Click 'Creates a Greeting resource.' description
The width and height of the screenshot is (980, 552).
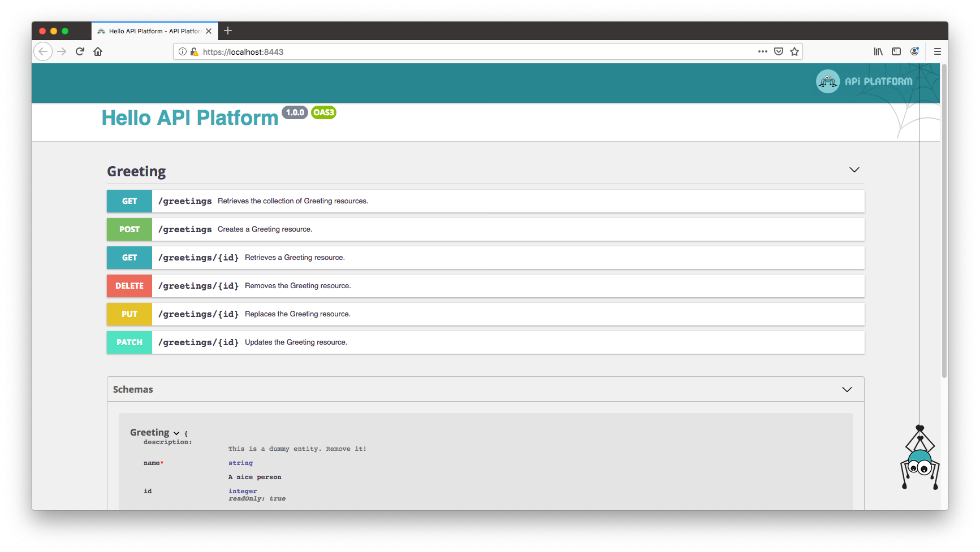(265, 229)
